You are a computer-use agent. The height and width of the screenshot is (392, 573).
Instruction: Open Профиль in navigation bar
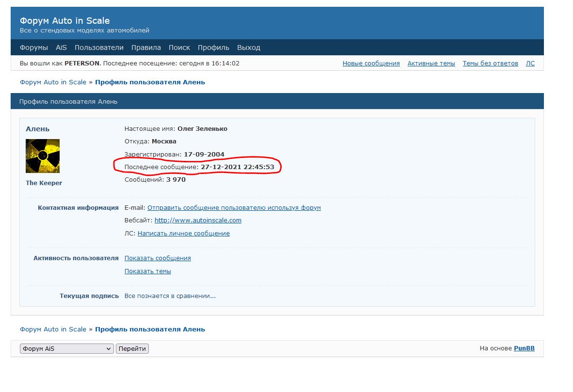coord(213,47)
